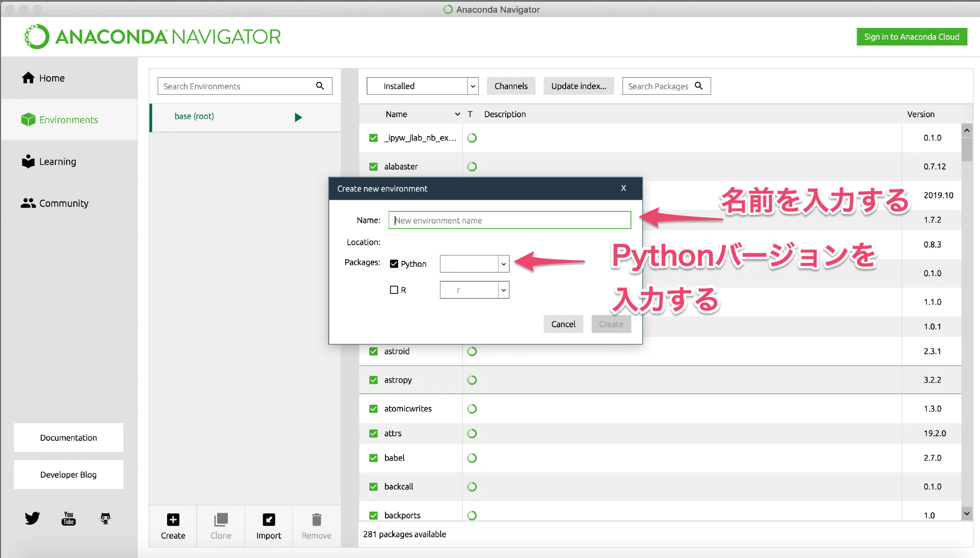This screenshot has width=980, height=558.
Task: Click the type icon for backcall
Action: coord(472,487)
